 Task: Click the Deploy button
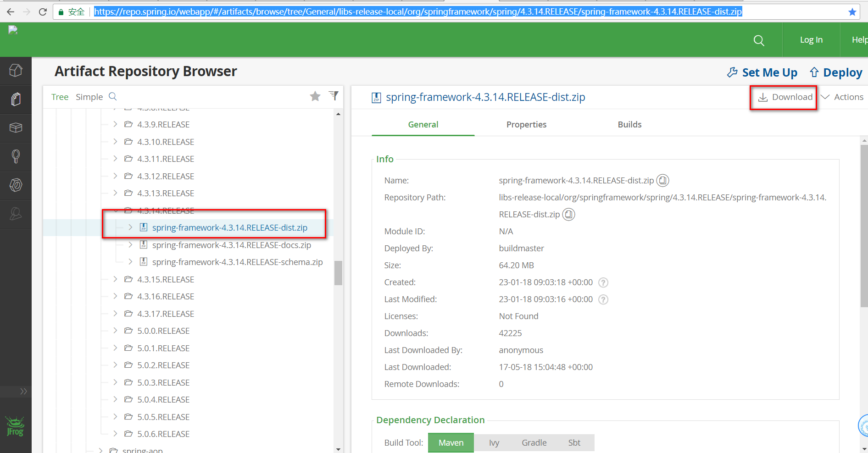(x=836, y=72)
